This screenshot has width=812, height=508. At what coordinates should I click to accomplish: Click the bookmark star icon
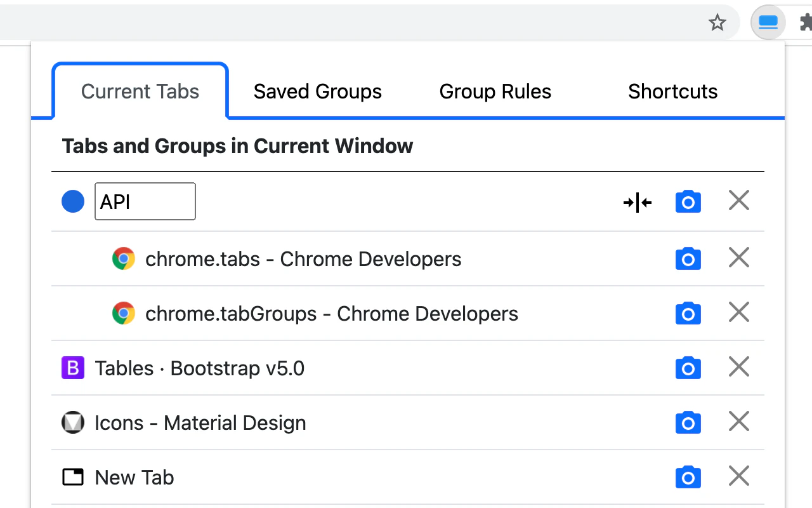(717, 23)
